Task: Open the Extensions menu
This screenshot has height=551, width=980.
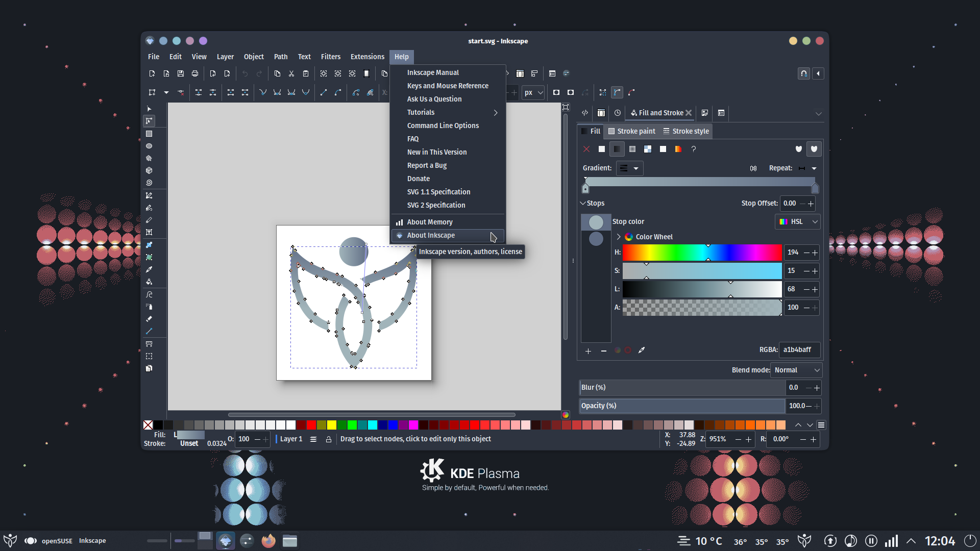Action: (367, 57)
